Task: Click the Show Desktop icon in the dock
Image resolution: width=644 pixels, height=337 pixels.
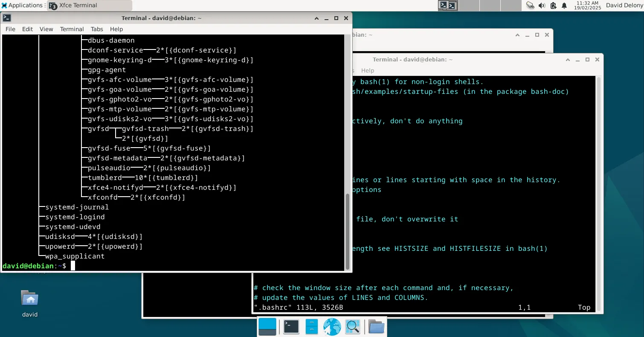Action: point(267,326)
